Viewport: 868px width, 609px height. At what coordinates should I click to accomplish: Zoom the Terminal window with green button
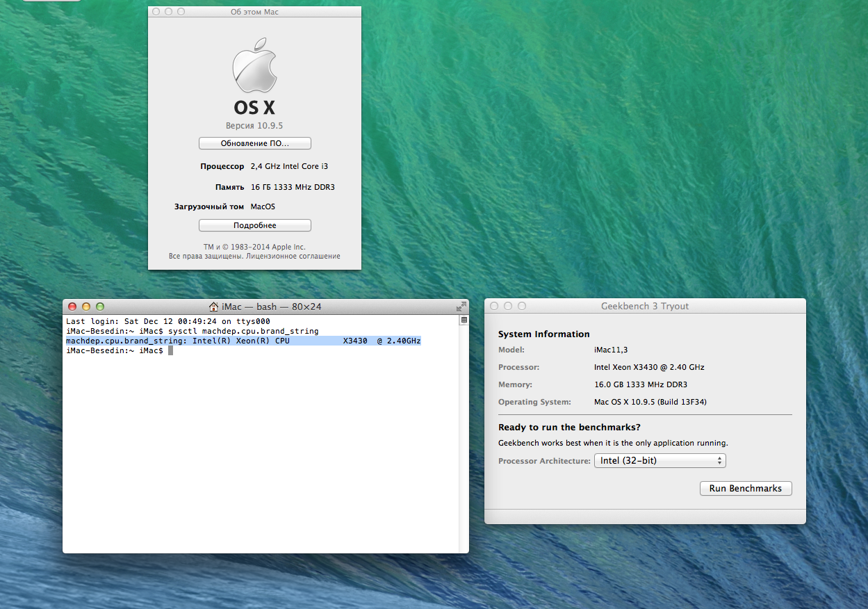click(x=99, y=307)
